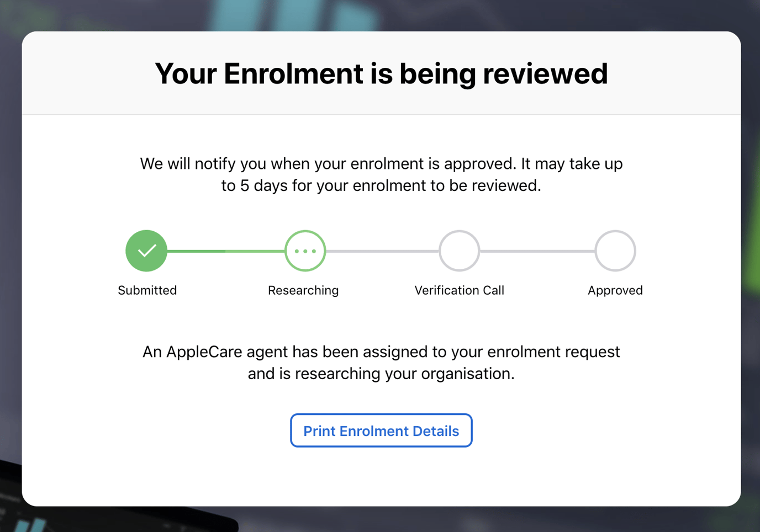The image size is (760, 532).
Task: Click the Submitted step label text
Action: [x=147, y=290]
